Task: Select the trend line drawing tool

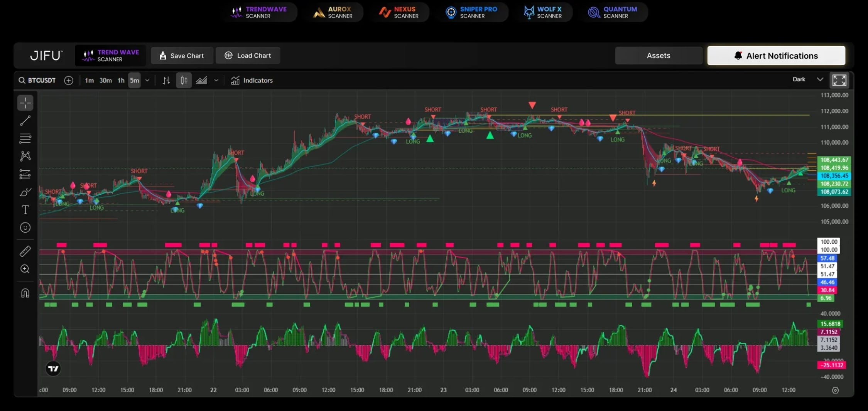Action: (25, 121)
